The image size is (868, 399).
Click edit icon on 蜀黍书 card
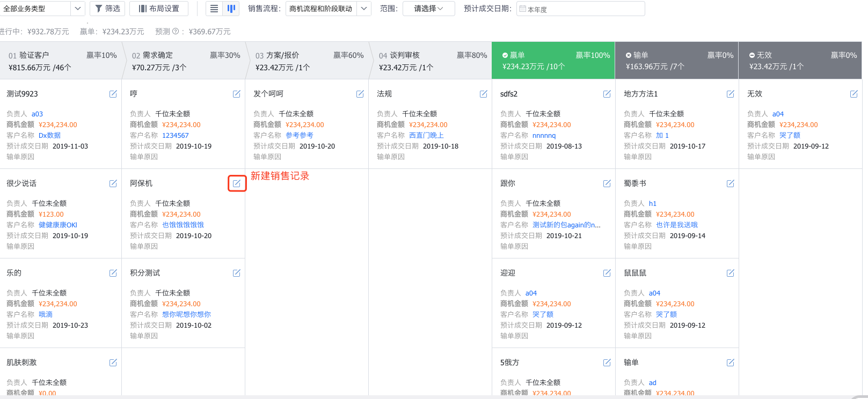click(x=731, y=183)
